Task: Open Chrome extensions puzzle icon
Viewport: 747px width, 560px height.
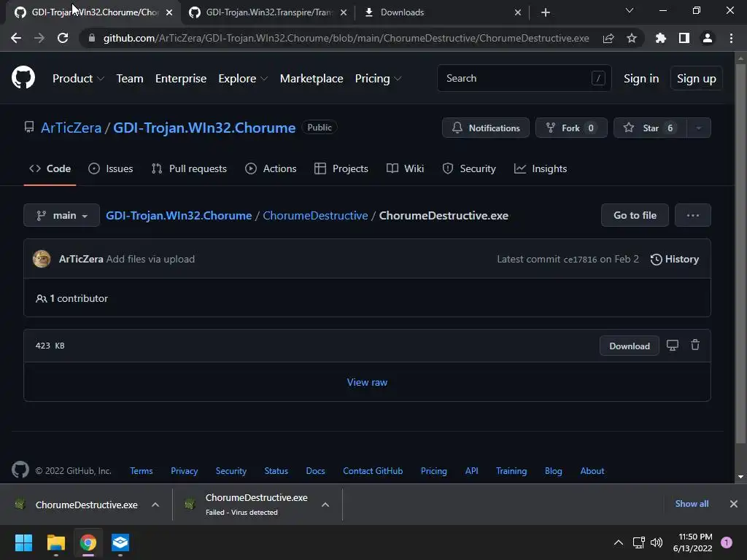Action: point(661,38)
